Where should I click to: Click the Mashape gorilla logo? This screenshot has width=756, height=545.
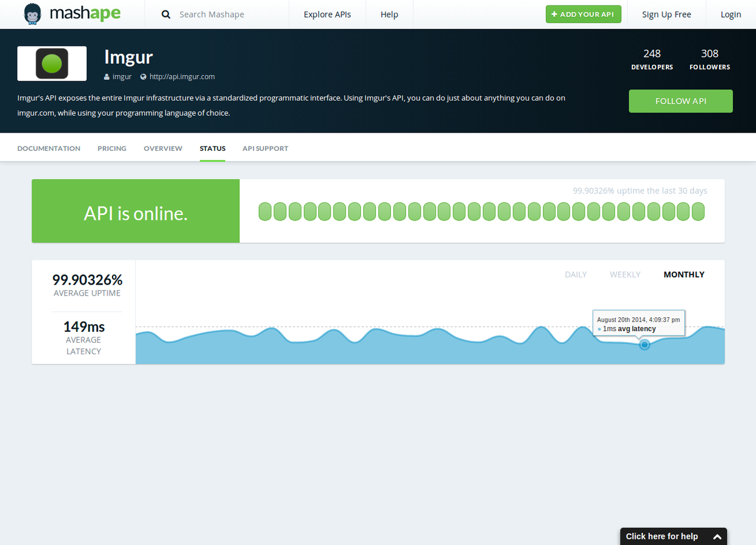pyautogui.click(x=33, y=14)
